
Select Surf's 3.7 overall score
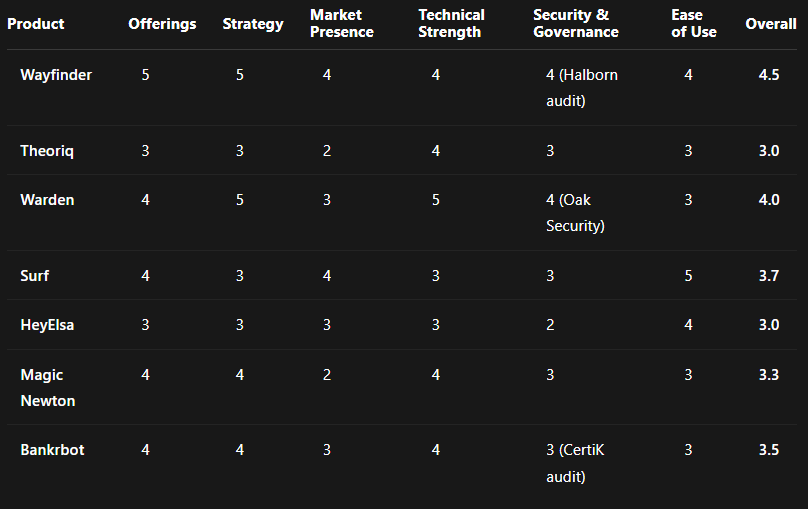tap(769, 275)
